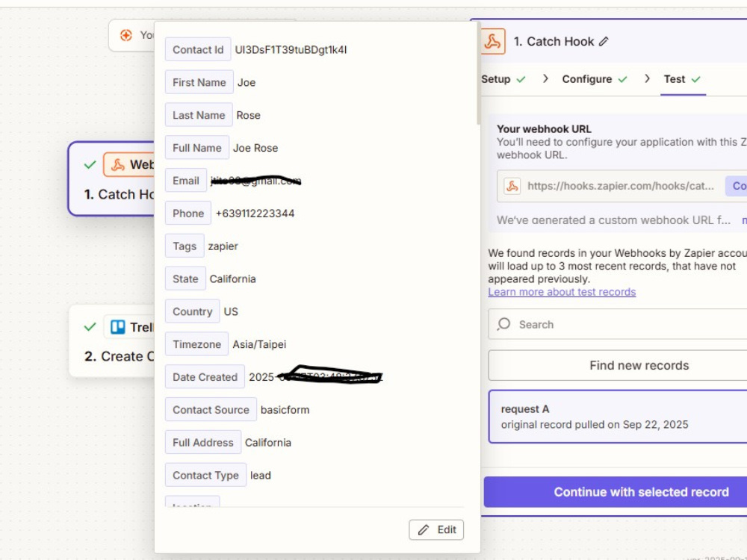Select the request A record
Viewport: 747px width, 560px height.
pyautogui.click(x=618, y=417)
